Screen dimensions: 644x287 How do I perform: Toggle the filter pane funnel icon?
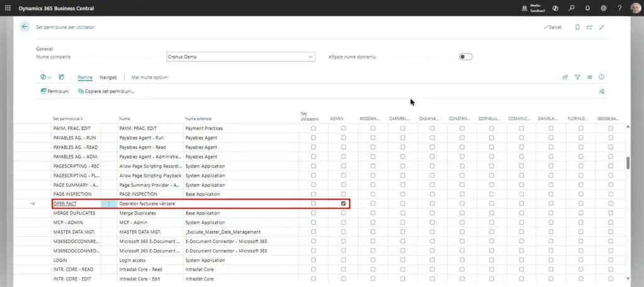coord(577,77)
